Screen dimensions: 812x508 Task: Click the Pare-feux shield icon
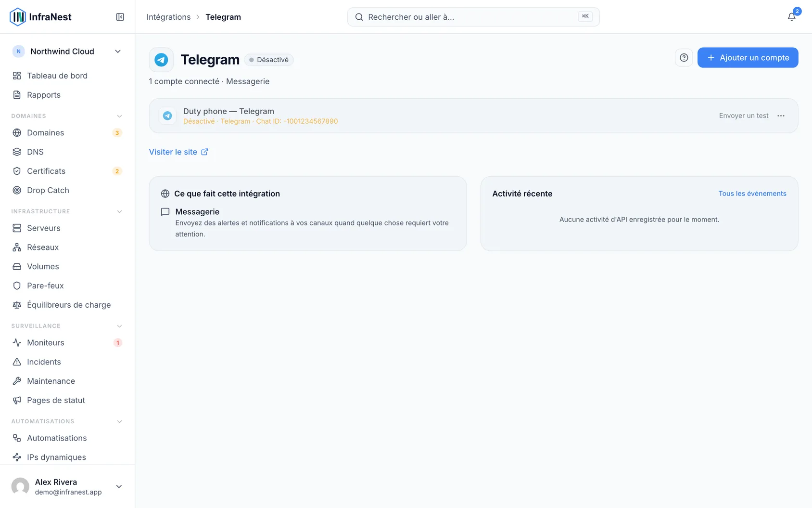[17, 286]
